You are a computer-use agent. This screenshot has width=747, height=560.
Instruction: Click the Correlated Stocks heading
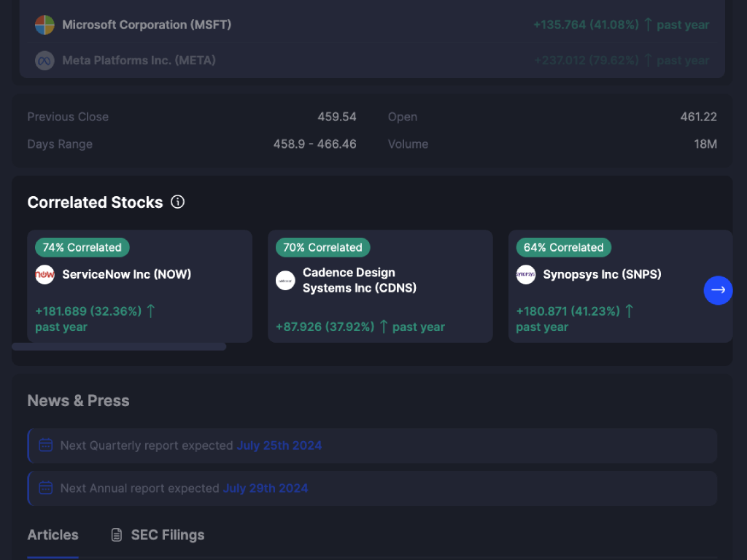click(x=96, y=203)
